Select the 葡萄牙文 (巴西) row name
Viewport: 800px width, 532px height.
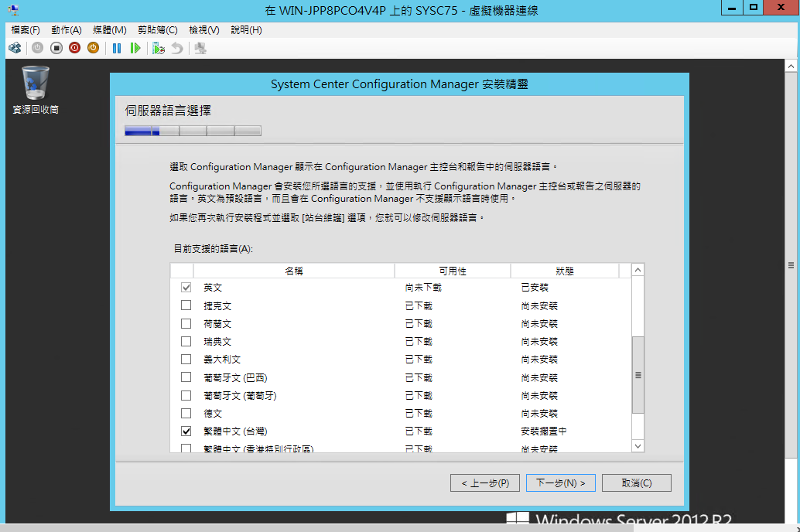point(235,378)
